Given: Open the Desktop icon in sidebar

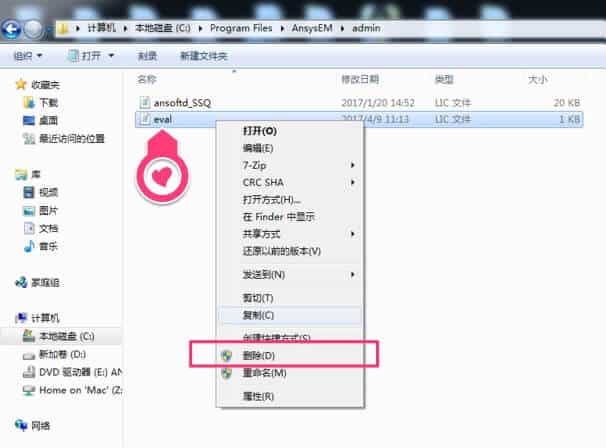Looking at the screenshot, I should click(x=29, y=121).
